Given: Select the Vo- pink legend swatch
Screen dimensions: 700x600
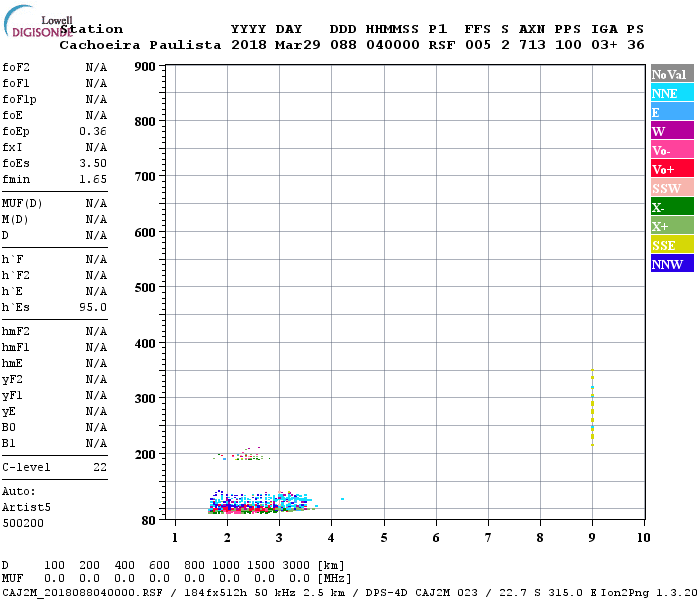Looking at the screenshot, I should coord(672,150).
